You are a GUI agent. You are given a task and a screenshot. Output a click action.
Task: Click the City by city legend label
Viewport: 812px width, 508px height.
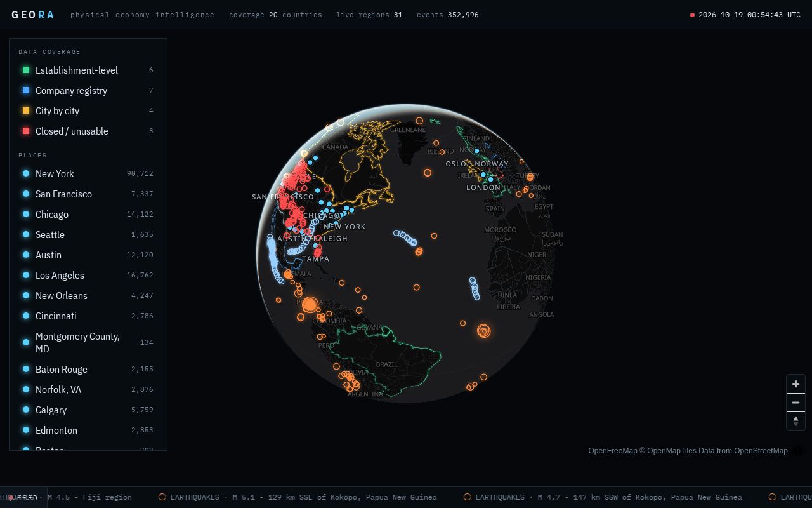[57, 110]
